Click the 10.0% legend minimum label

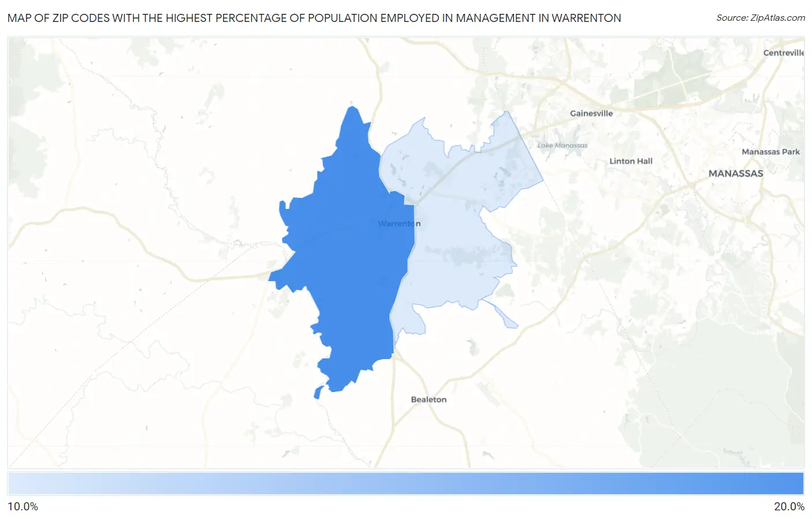pos(23,506)
